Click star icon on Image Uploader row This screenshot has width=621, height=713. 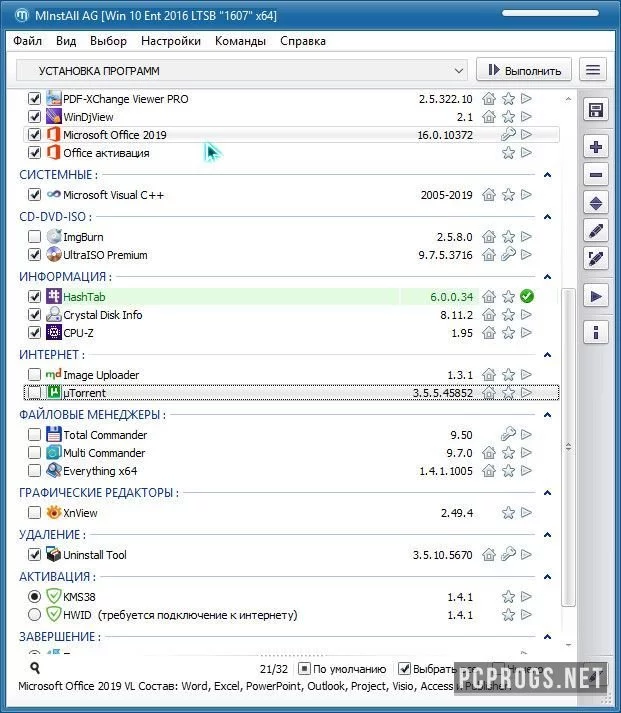(508, 375)
